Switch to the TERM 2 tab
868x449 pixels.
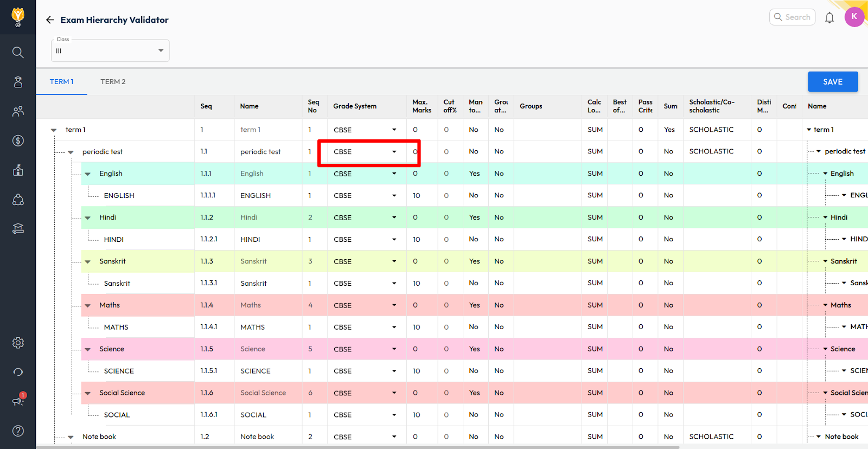pos(113,82)
